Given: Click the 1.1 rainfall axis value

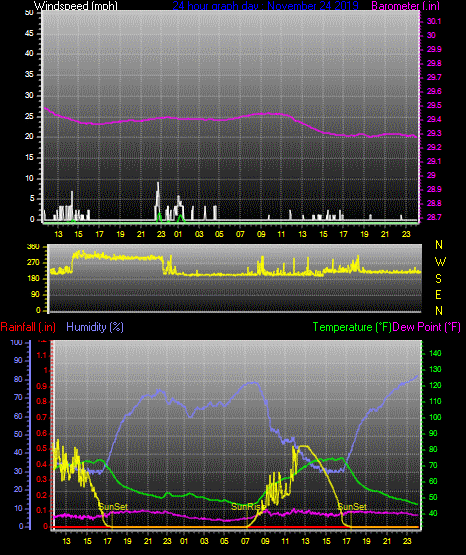Looking at the screenshot, I should coord(42,355).
